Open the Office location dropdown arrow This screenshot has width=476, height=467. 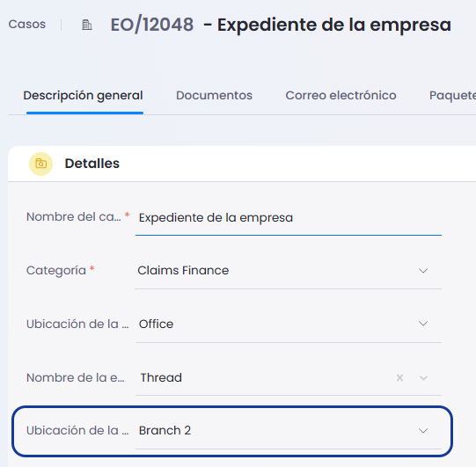(x=423, y=324)
